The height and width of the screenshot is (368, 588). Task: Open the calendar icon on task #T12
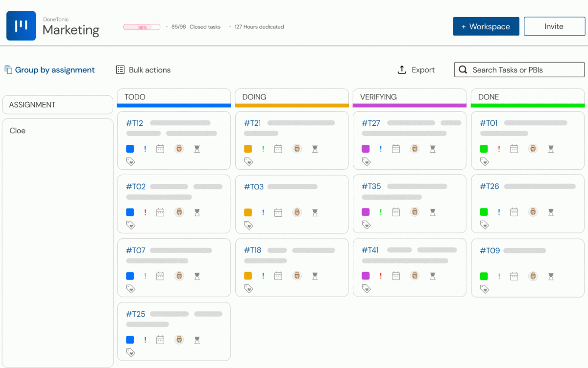160,148
